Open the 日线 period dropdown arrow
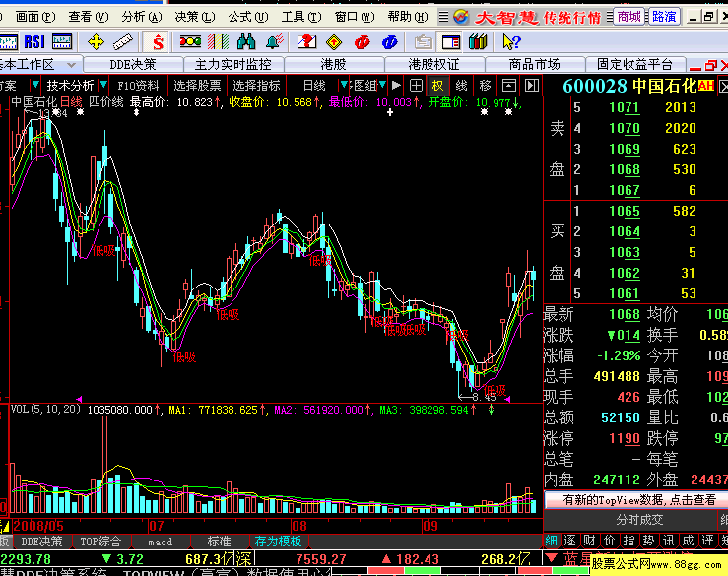Viewport: 728px width, 576px height. click(x=344, y=86)
